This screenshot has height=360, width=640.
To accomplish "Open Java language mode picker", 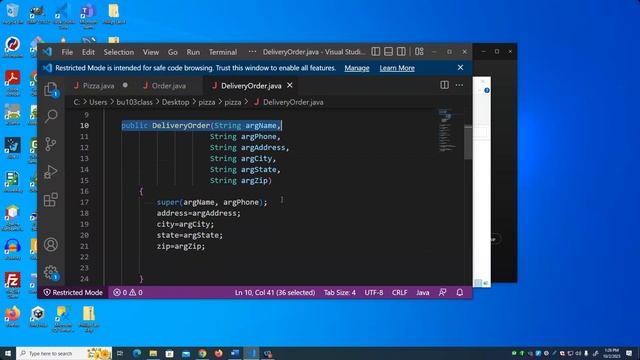I will [x=422, y=292].
